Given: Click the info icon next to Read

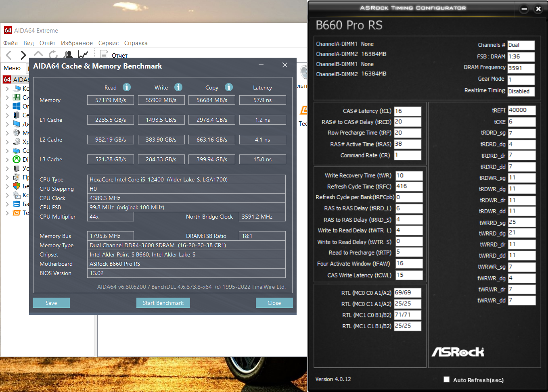Looking at the screenshot, I should pos(127,87).
